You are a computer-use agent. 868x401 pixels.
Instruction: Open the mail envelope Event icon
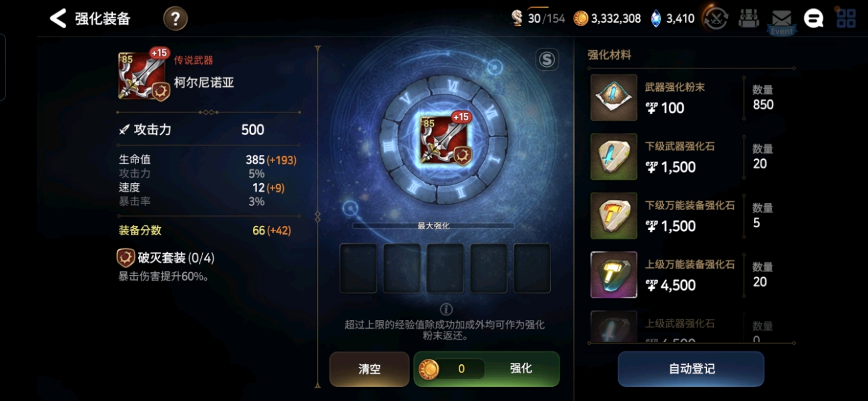click(x=781, y=21)
